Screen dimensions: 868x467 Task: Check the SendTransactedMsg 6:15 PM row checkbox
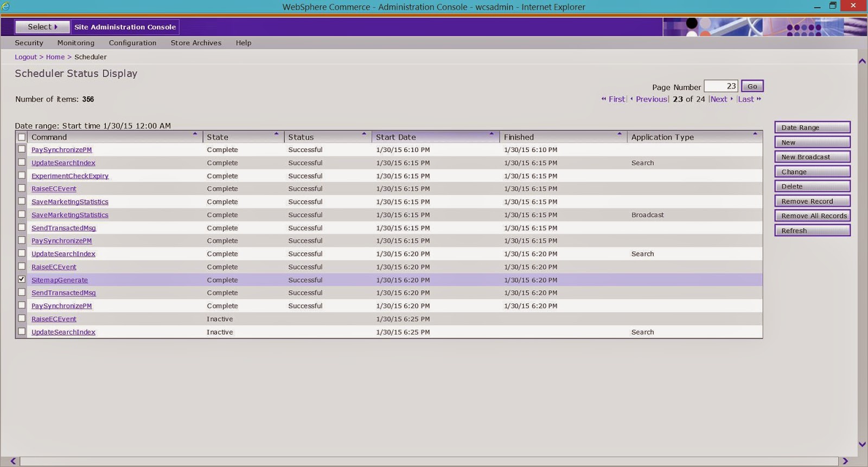[x=22, y=228]
